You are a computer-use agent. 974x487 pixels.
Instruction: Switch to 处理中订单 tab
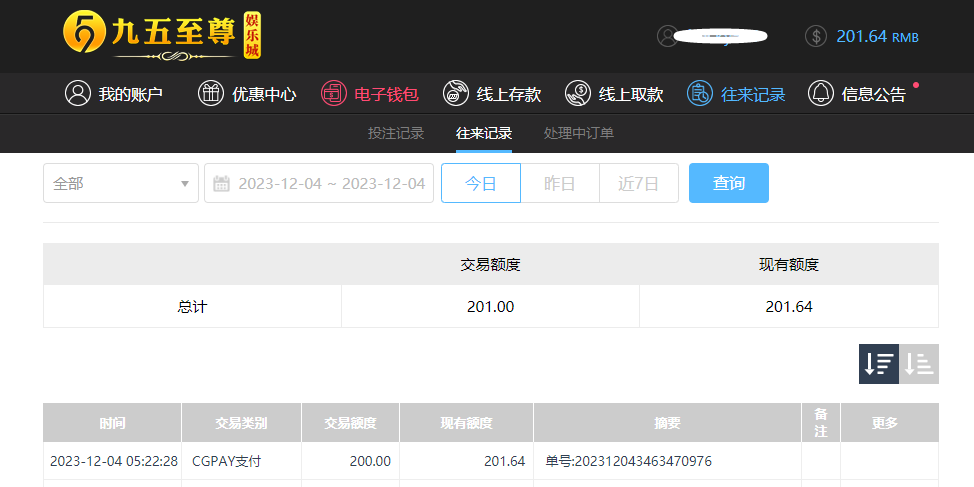[579, 133]
